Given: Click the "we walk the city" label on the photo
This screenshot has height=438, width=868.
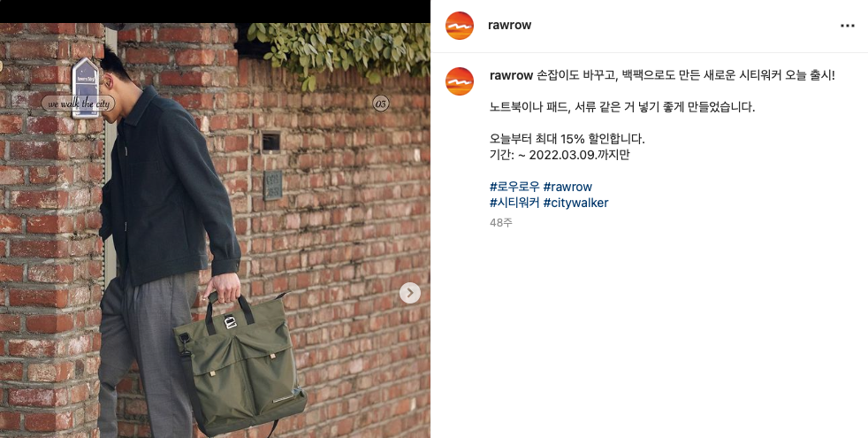Looking at the screenshot, I should (x=78, y=104).
